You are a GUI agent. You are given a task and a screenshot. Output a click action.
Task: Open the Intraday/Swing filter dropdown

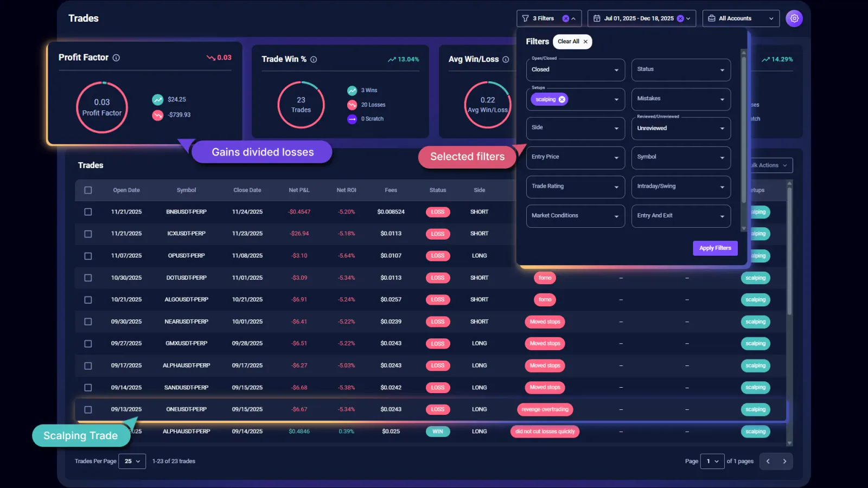[x=681, y=187]
